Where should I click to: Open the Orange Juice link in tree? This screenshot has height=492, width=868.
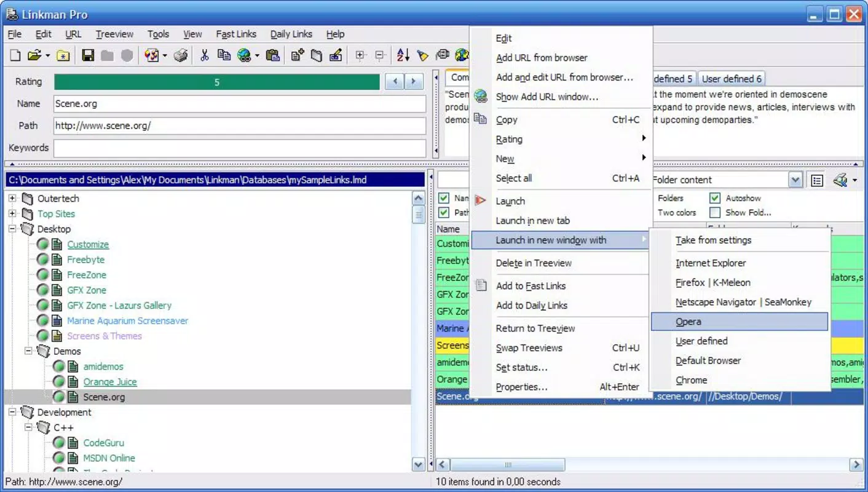click(x=110, y=382)
